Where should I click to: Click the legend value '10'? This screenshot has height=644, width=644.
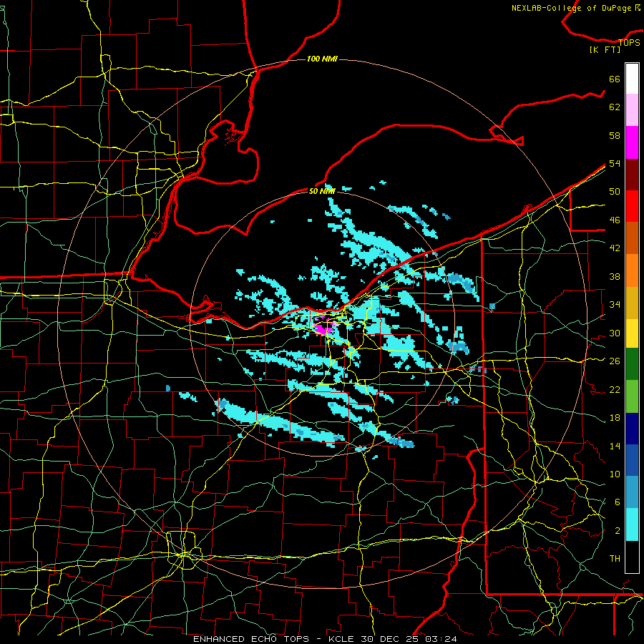pos(615,474)
